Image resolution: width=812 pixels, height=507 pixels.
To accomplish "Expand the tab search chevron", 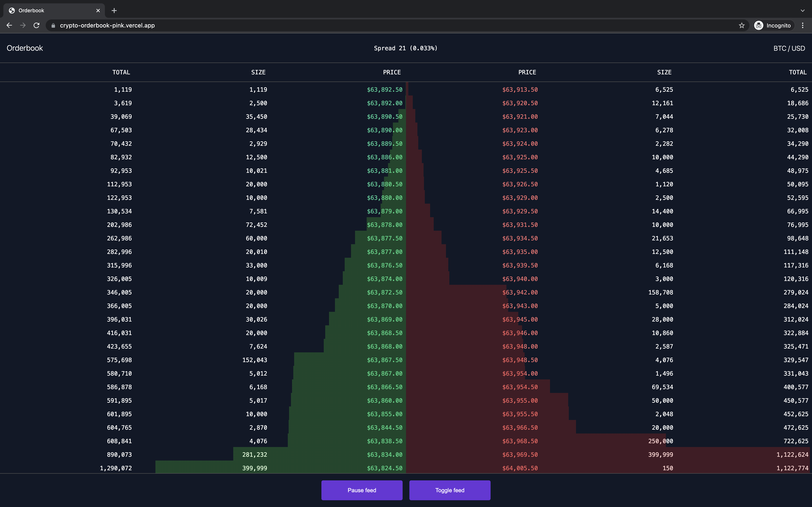I will 803,10.
